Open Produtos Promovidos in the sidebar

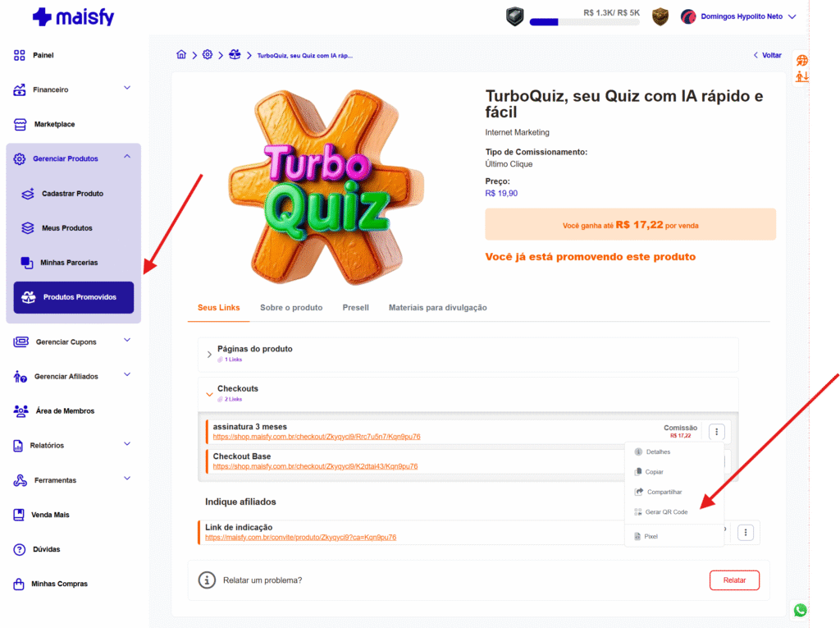73,297
